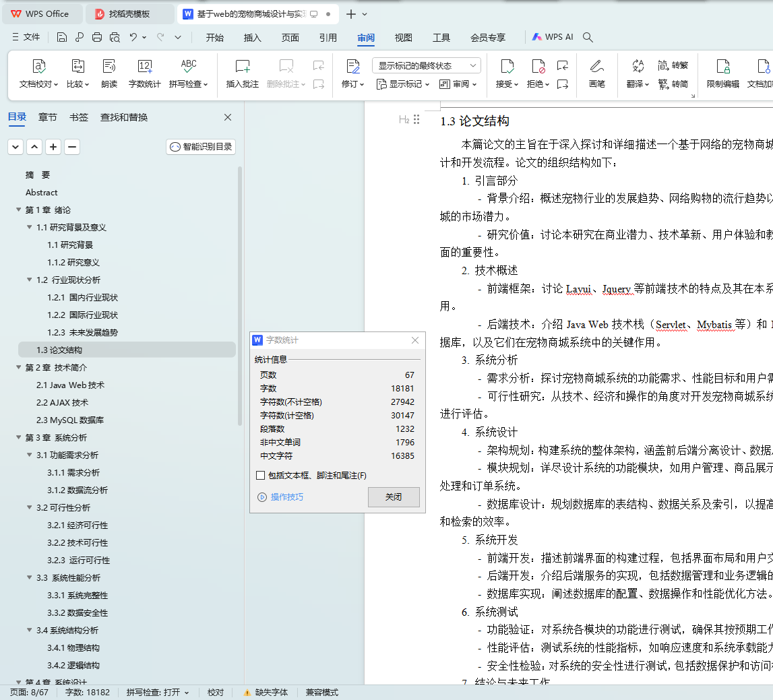Switch to the 视图 ribbon tab
Screen dimensions: 773x700
[403, 38]
